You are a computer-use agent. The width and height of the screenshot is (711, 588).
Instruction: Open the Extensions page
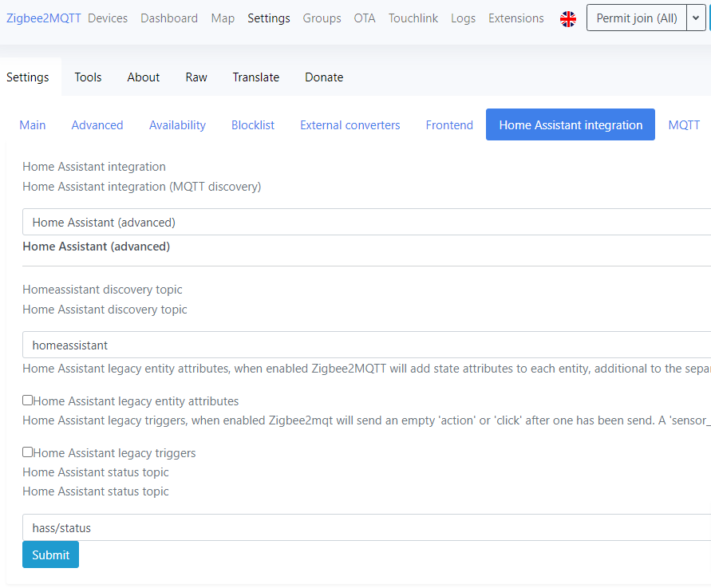[515, 18]
